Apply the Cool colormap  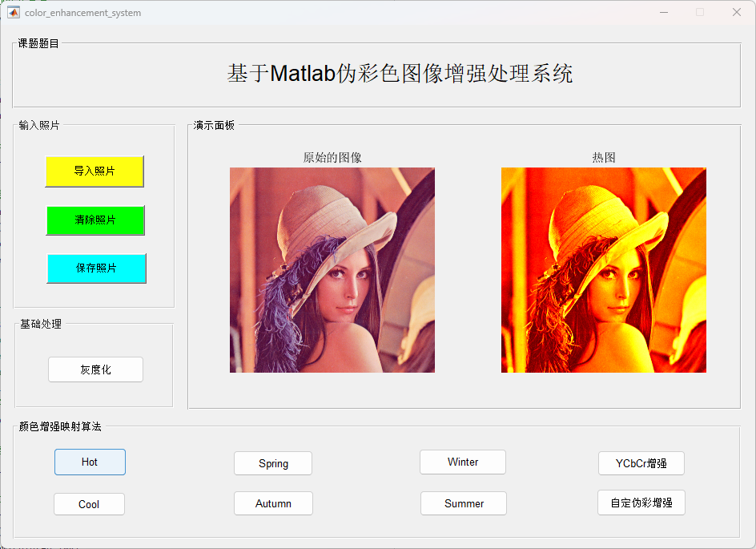(89, 504)
